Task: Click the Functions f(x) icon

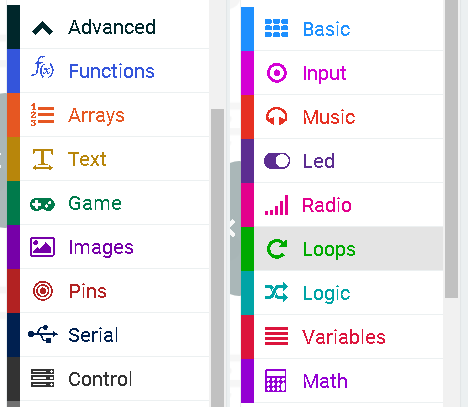Action: pos(42,67)
